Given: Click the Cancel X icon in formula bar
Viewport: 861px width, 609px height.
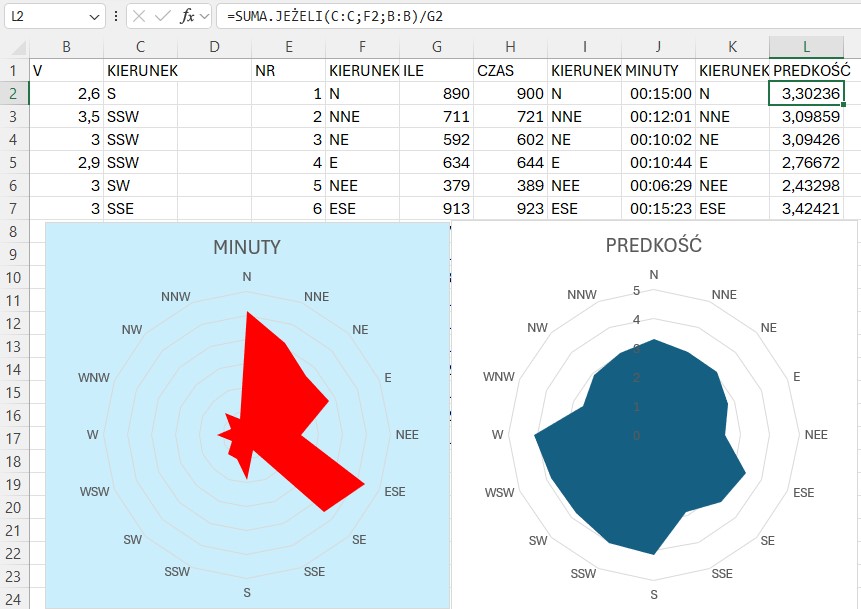Looking at the screenshot, I should pyautogui.click(x=139, y=17).
